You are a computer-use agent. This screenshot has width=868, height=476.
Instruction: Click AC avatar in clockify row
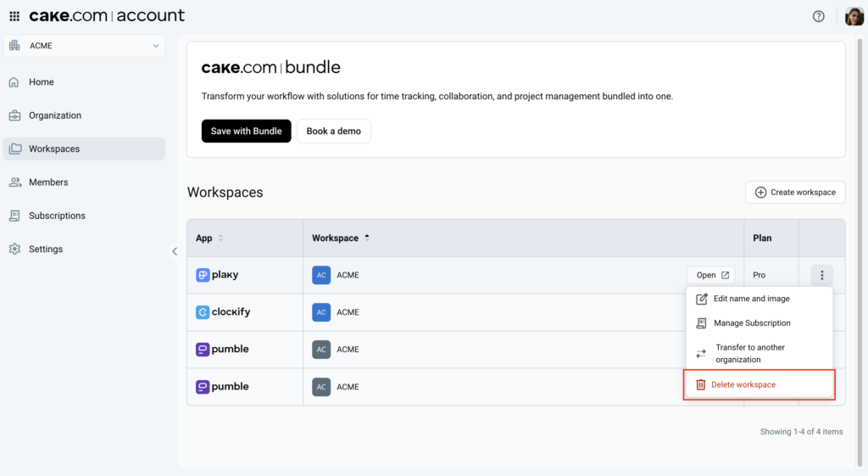(321, 312)
